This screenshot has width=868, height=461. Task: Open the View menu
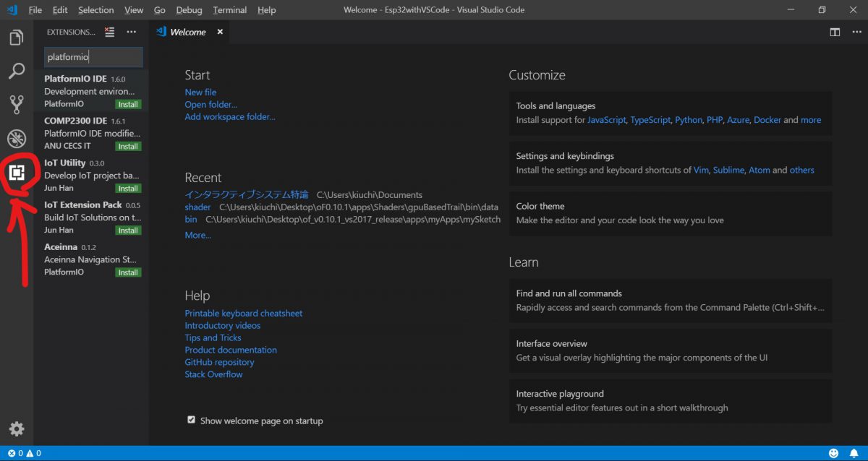(134, 10)
